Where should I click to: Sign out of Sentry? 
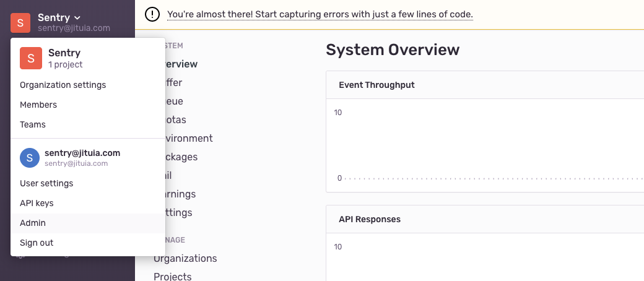click(x=37, y=243)
